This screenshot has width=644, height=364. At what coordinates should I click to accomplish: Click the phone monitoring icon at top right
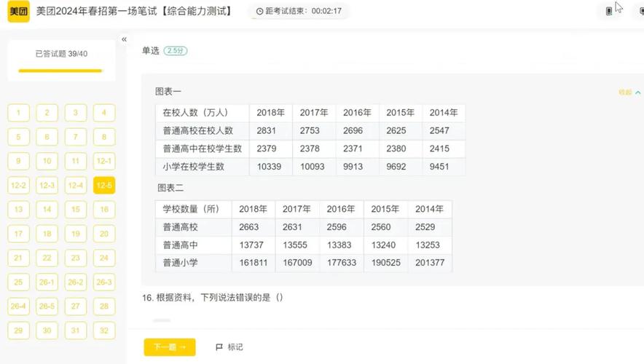(x=609, y=11)
